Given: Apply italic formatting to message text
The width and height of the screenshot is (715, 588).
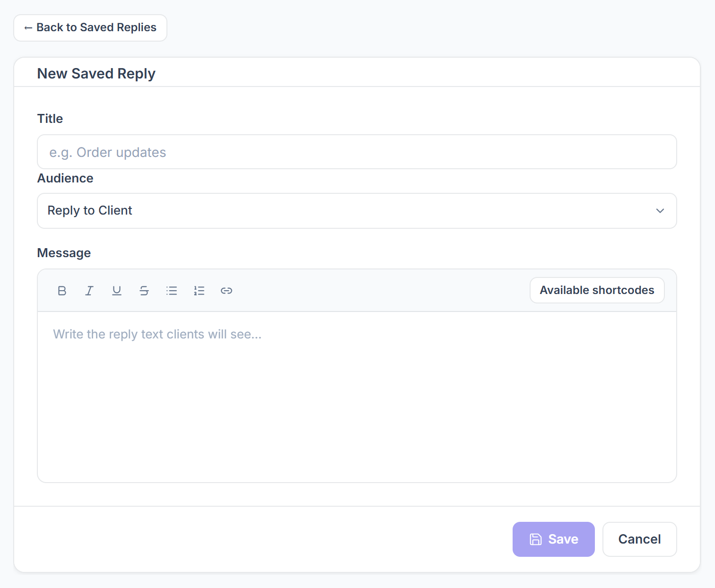Looking at the screenshot, I should [89, 291].
